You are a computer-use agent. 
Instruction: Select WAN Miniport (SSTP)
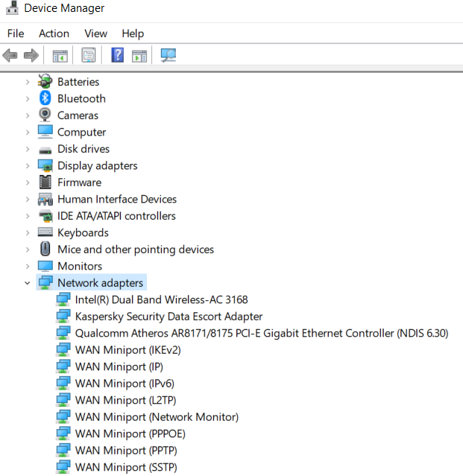point(126,467)
